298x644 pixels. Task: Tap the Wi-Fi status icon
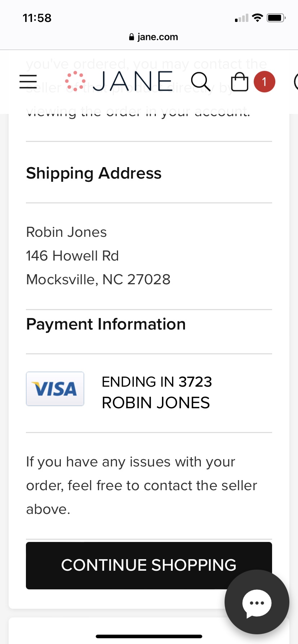(257, 18)
